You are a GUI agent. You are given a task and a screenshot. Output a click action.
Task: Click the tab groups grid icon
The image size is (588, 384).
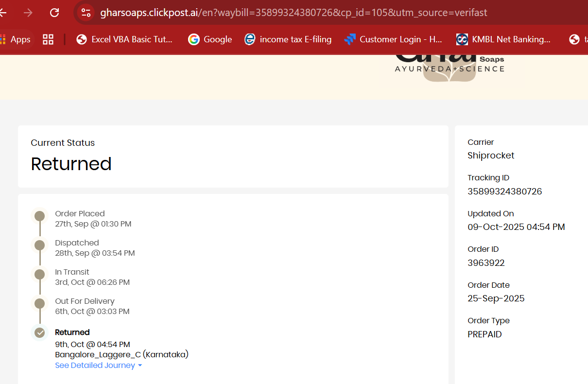click(x=48, y=39)
